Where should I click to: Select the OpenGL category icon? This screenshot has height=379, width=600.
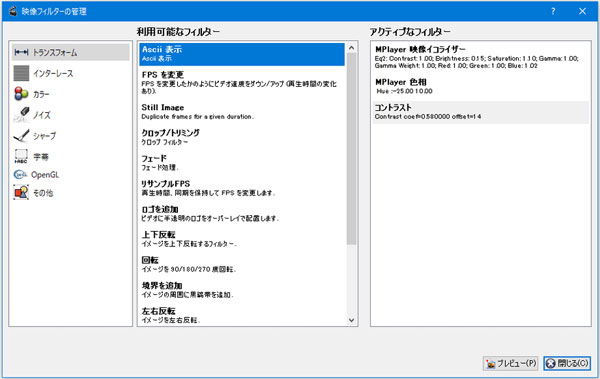(20, 175)
